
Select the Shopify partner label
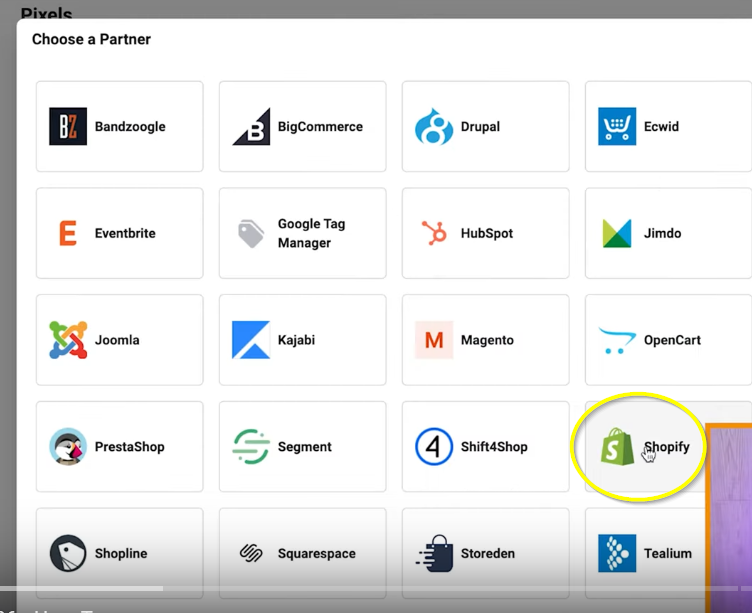pos(667,447)
